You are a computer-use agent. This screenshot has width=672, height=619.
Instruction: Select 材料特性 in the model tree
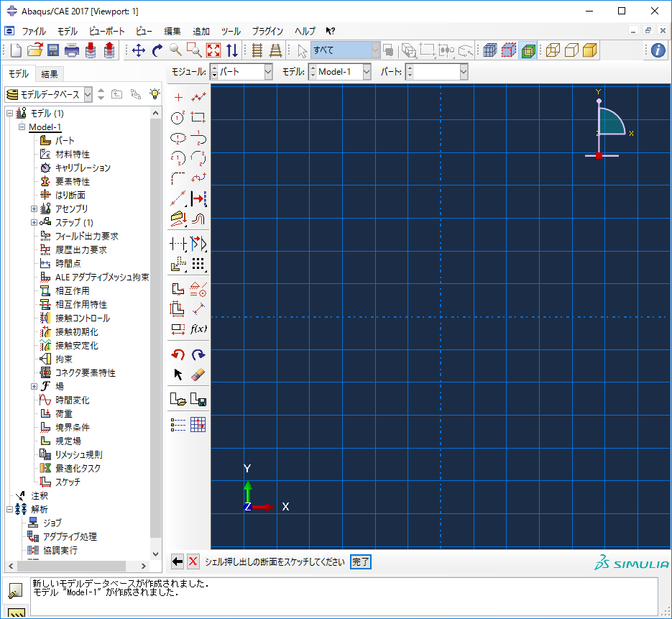point(73,155)
